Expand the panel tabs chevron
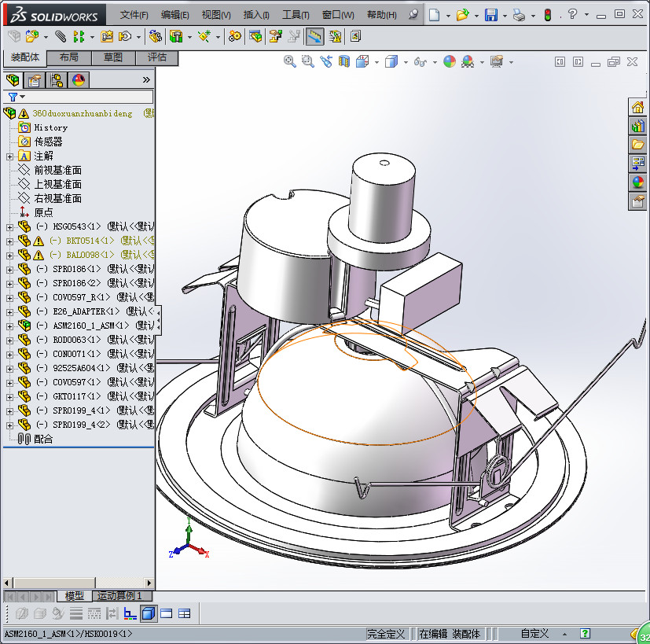The height and width of the screenshot is (644, 650). click(x=146, y=79)
